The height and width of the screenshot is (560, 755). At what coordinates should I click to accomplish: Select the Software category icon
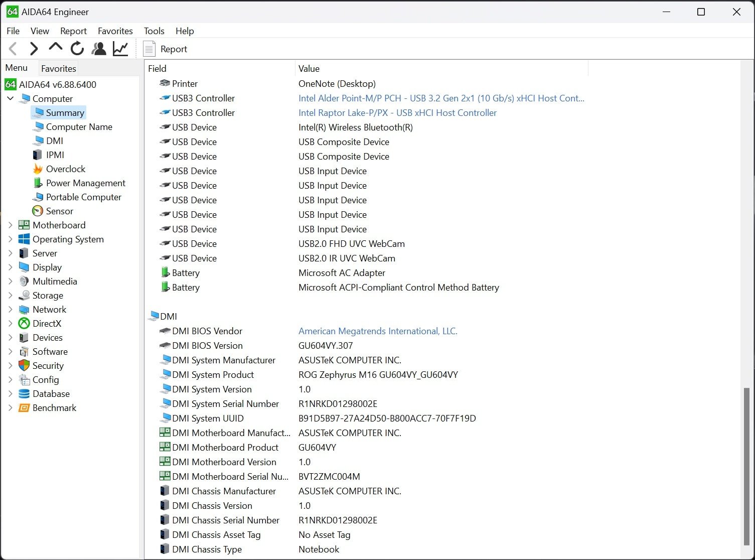24,351
